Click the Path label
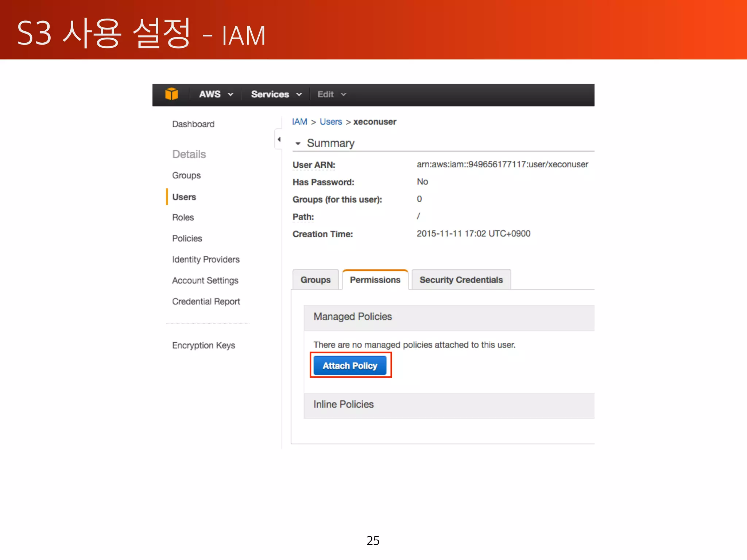Screen dimensions: 747x560 303,217
